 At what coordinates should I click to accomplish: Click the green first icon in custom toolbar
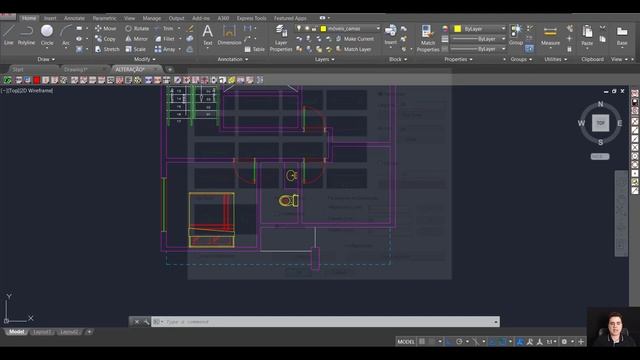[7, 80]
